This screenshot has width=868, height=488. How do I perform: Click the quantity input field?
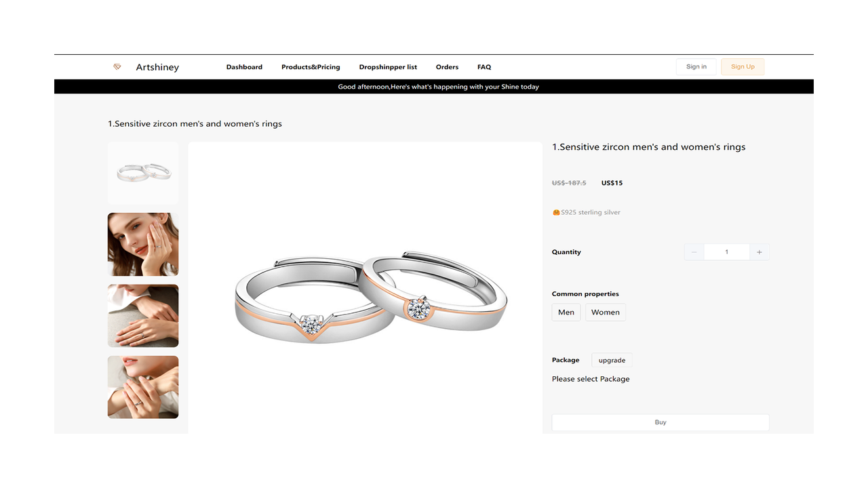(x=726, y=251)
